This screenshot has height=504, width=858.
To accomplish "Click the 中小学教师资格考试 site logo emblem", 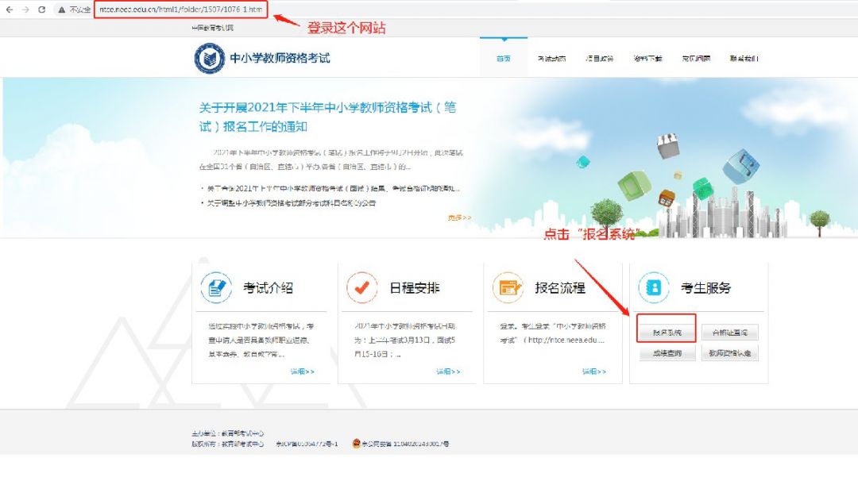I will pos(209,58).
